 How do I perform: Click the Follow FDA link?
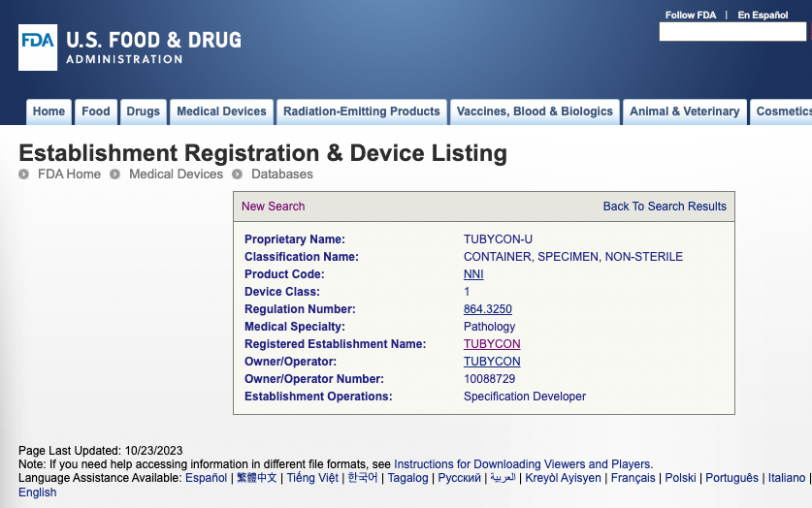pos(691,15)
